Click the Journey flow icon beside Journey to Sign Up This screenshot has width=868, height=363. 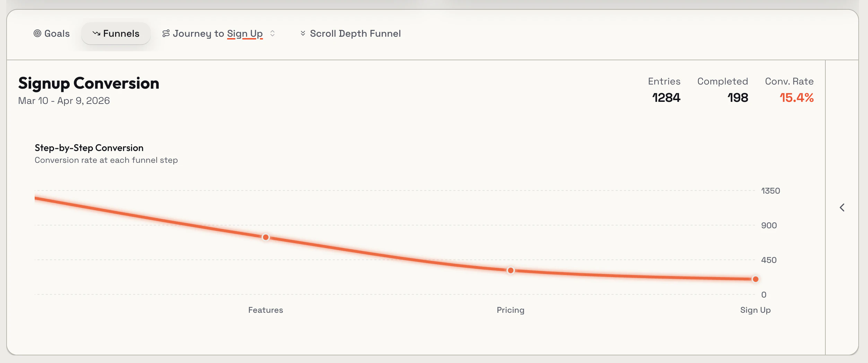tap(166, 33)
